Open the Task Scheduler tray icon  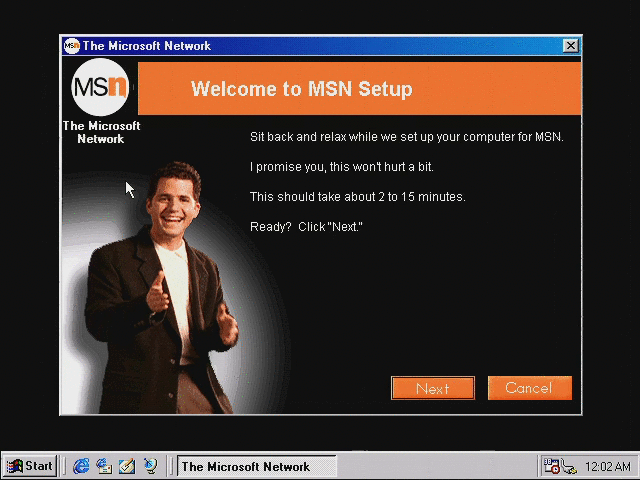[551, 466]
